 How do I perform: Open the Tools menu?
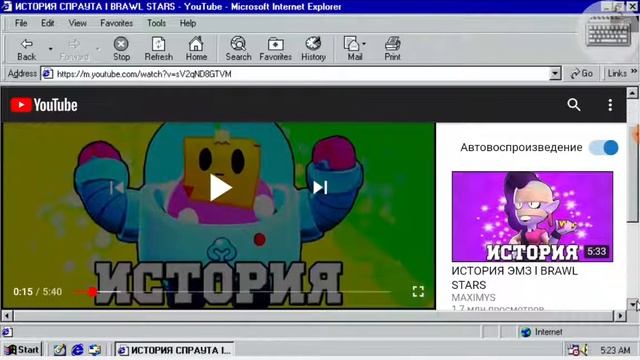(x=156, y=23)
